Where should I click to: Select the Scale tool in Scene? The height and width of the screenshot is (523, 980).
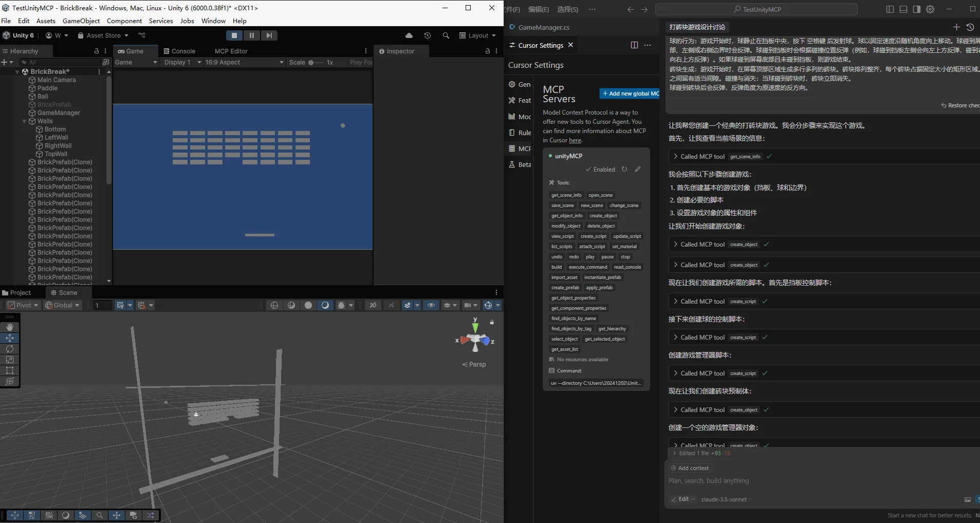pos(10,360)
